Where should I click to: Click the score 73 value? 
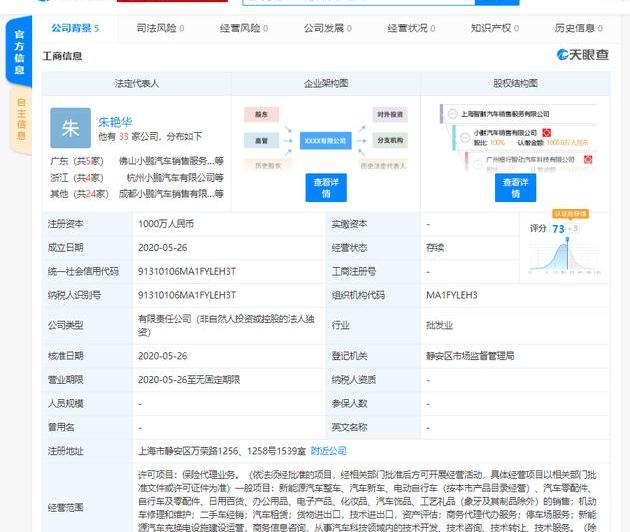point(558,229)
